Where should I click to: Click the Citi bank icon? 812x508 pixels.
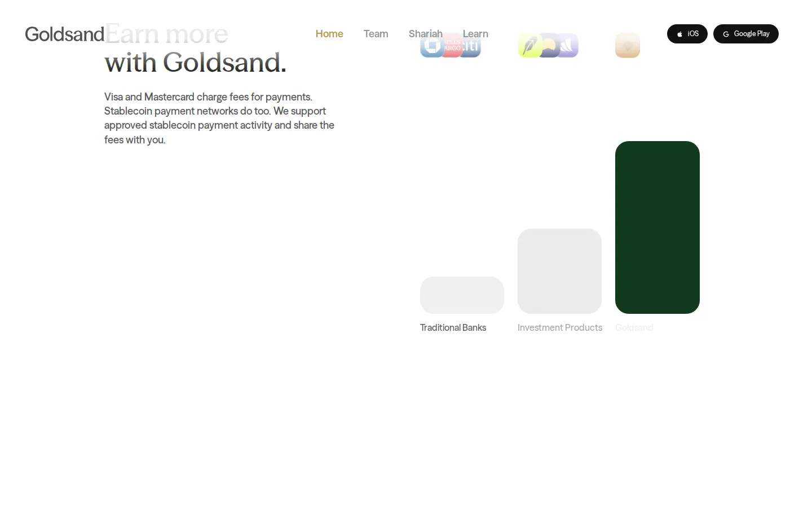pyautogui.click(x=471, y=45)
